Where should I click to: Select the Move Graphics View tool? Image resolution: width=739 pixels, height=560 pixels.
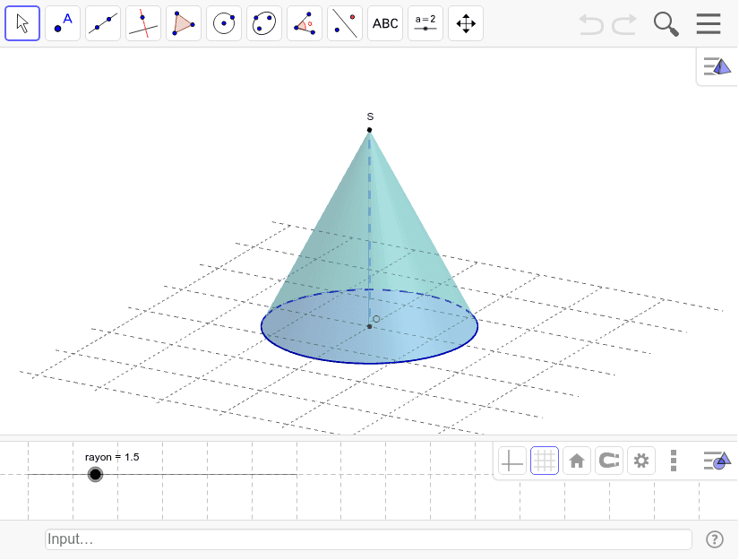[466, 23]
